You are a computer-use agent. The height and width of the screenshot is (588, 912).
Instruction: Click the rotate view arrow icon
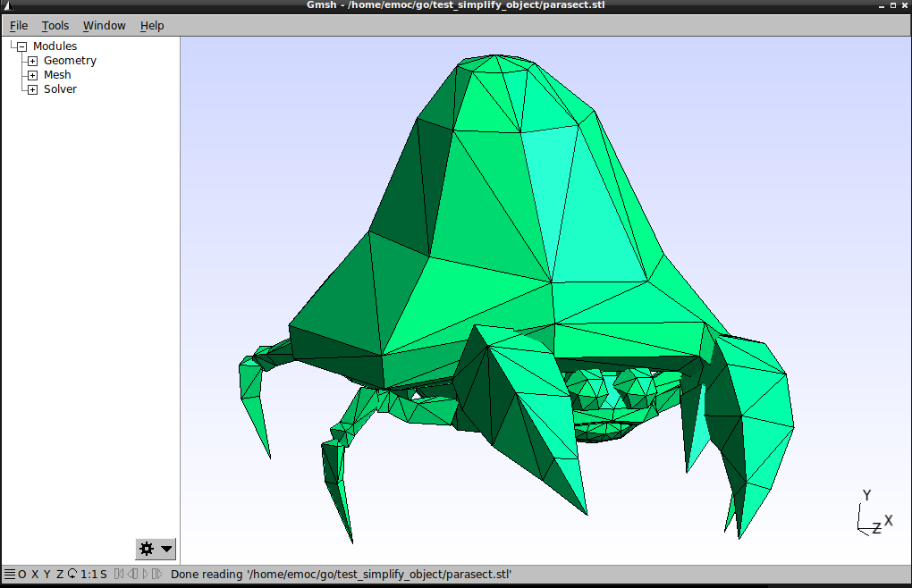pos(72,574)
